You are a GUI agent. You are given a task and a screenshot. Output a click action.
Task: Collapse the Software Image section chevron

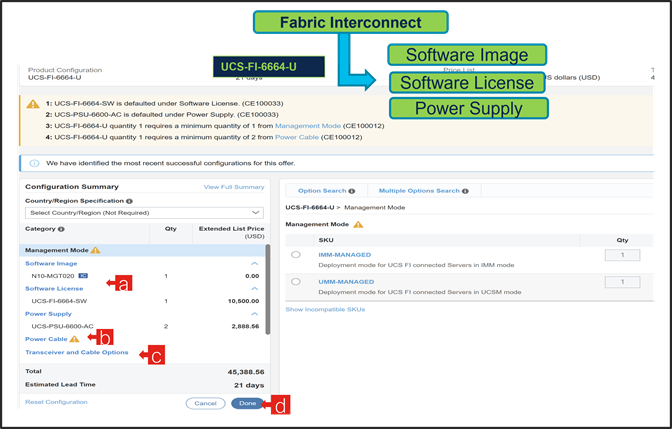point(255,264)
